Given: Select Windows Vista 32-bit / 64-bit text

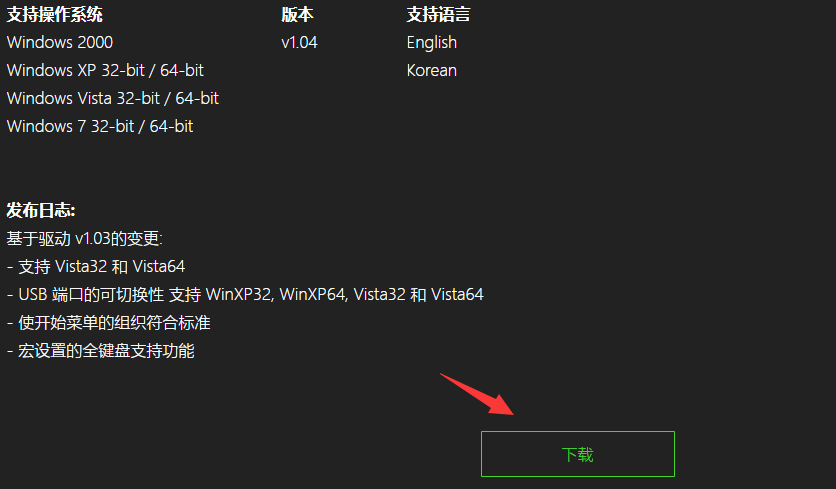Looking at the screenshot, I should click(112, 98).
